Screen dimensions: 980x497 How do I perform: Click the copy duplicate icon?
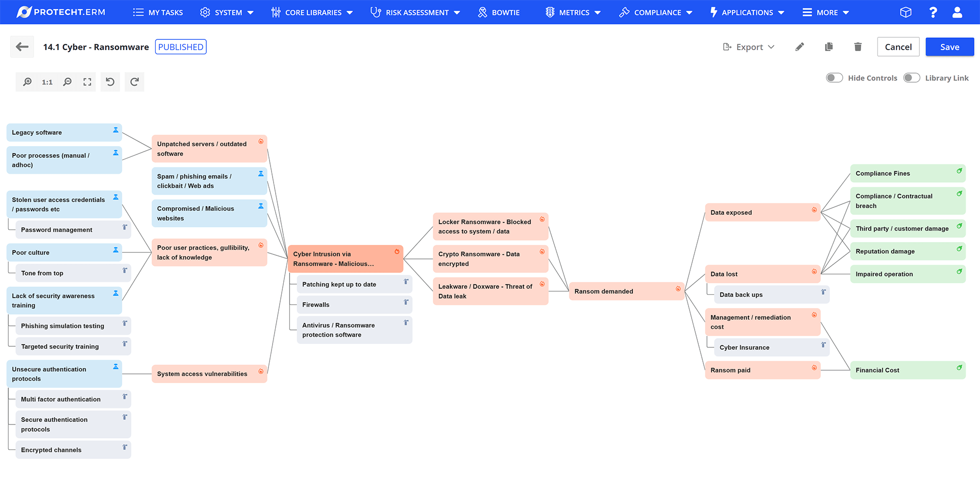point(829,47)
